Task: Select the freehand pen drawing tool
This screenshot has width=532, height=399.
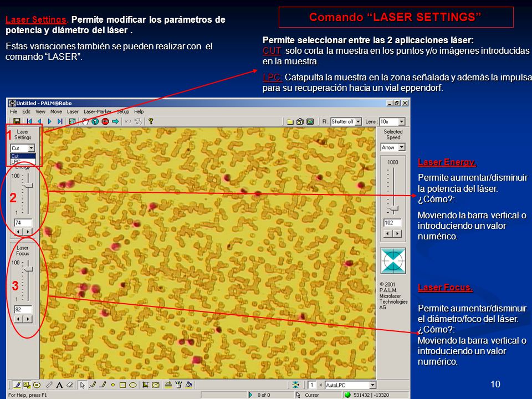Action: (x=17, y=385)
